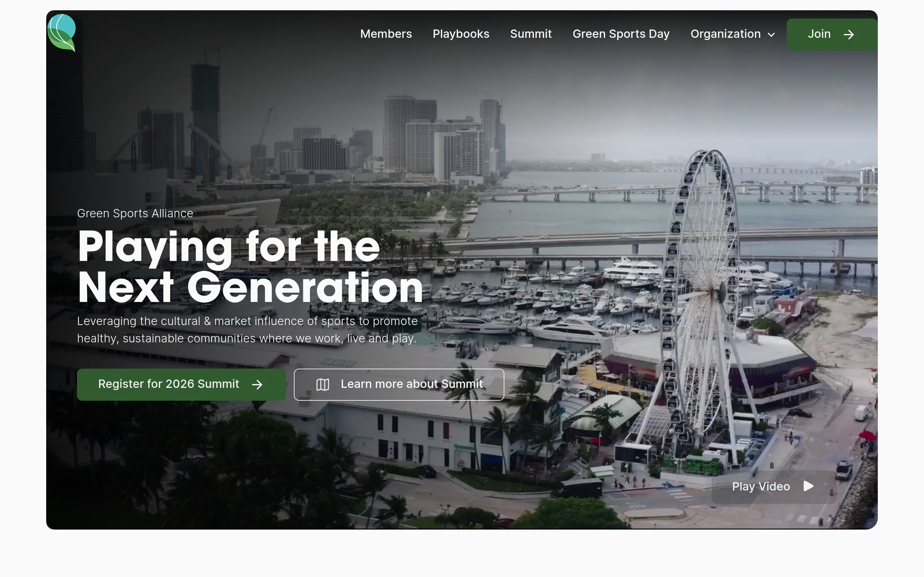Visit the Green Sports Day page
Image resolution: width=924 pixels, height=577 pixels.
click(x=621, y=34)
